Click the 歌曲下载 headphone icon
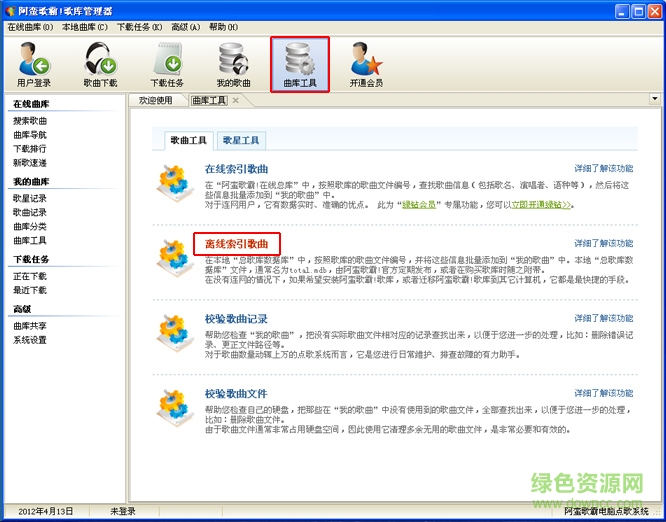This screenshot has width=666, height=522. [100, 65]
